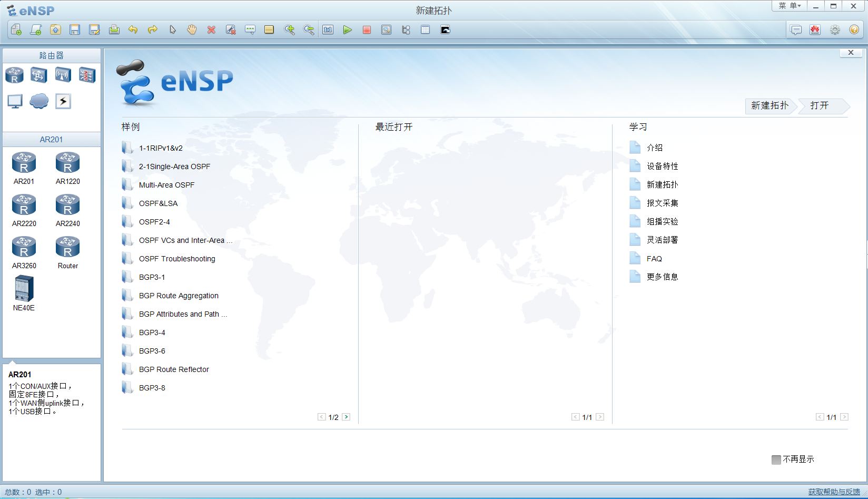Pick the generic Router model
This screenshot has height=499, width=868.
coord(68,253)
